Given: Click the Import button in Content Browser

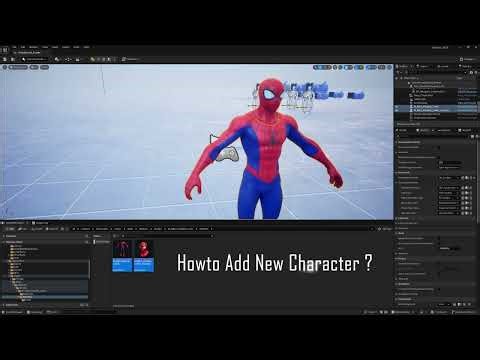Looking at the screenshot, I should click(x=37, y=229).
